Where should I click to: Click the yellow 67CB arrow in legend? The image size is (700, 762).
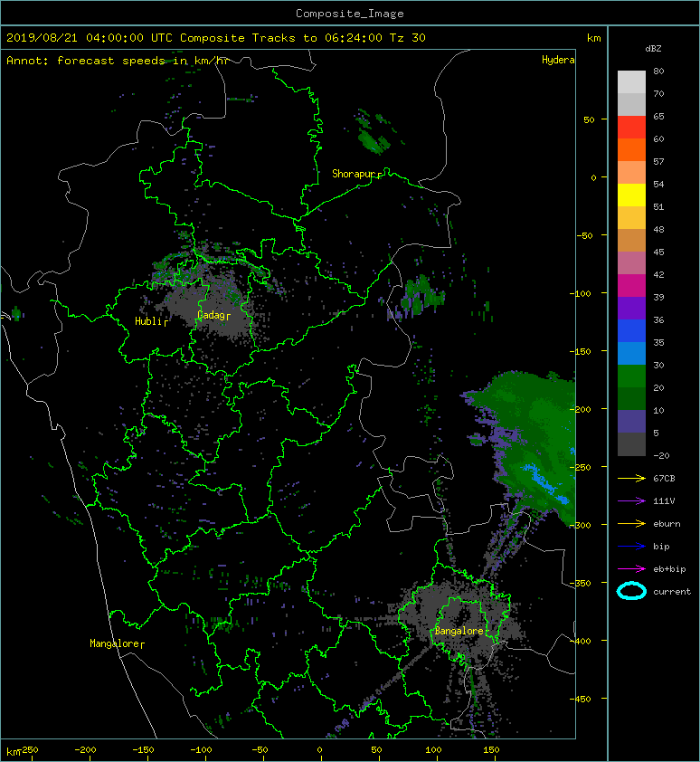click(631, 479)
